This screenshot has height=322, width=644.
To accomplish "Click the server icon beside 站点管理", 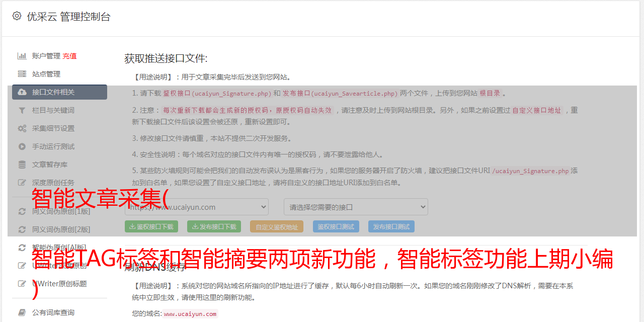I will (22, 74).
